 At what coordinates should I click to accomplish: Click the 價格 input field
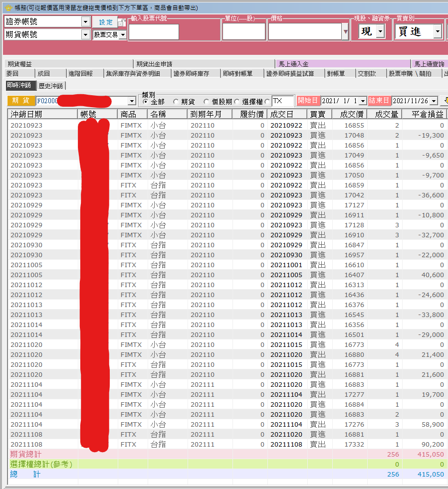click(305, 32)
